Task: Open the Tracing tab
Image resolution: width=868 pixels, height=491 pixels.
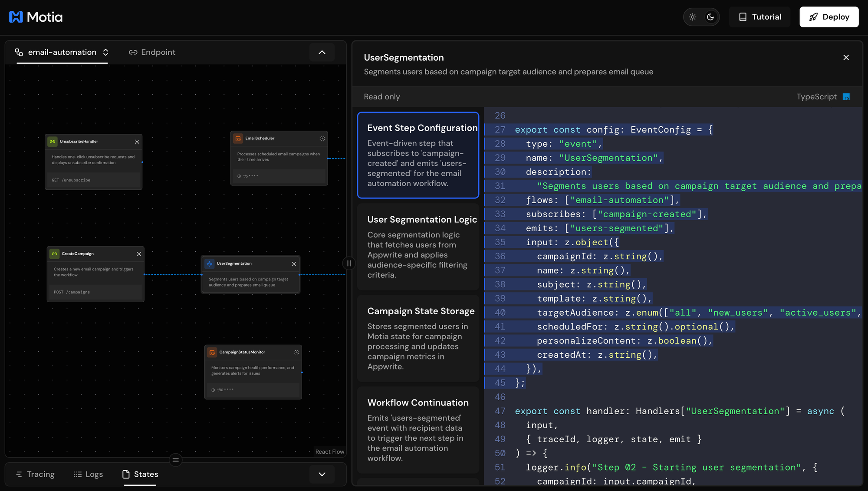Action: [35, 474]
